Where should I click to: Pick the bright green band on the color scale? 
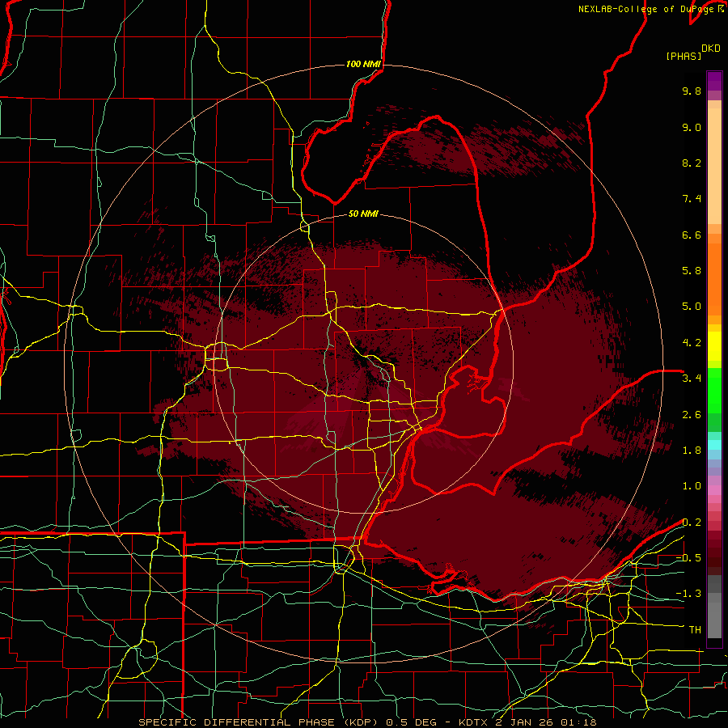coord(714,390)
